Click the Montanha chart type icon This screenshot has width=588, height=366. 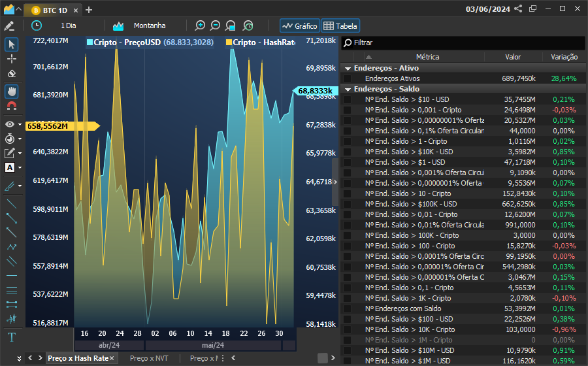(118, 26)
